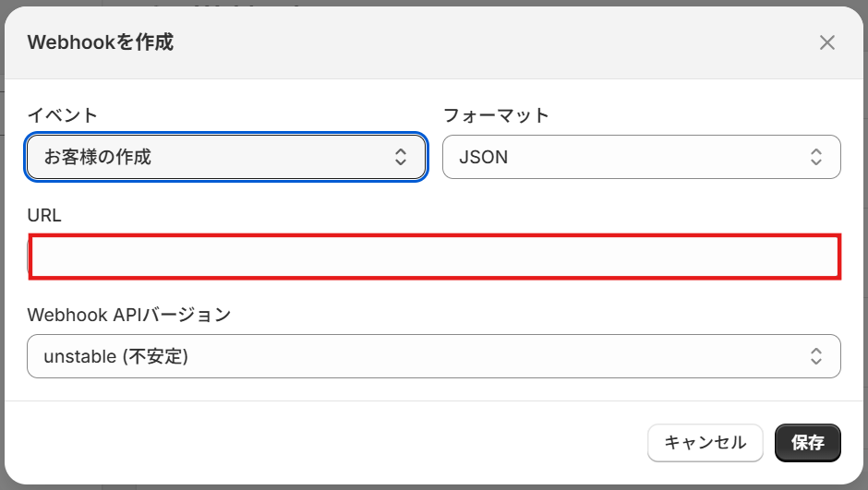Expand the Webhook APIバージョン dropdown

[x=434, y=356]
